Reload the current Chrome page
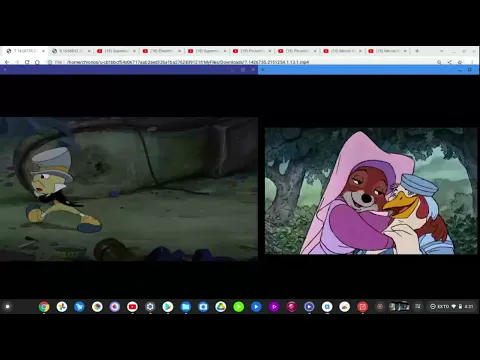The width and height of the screenshot is (480, 360). click(x=27, y=62)
